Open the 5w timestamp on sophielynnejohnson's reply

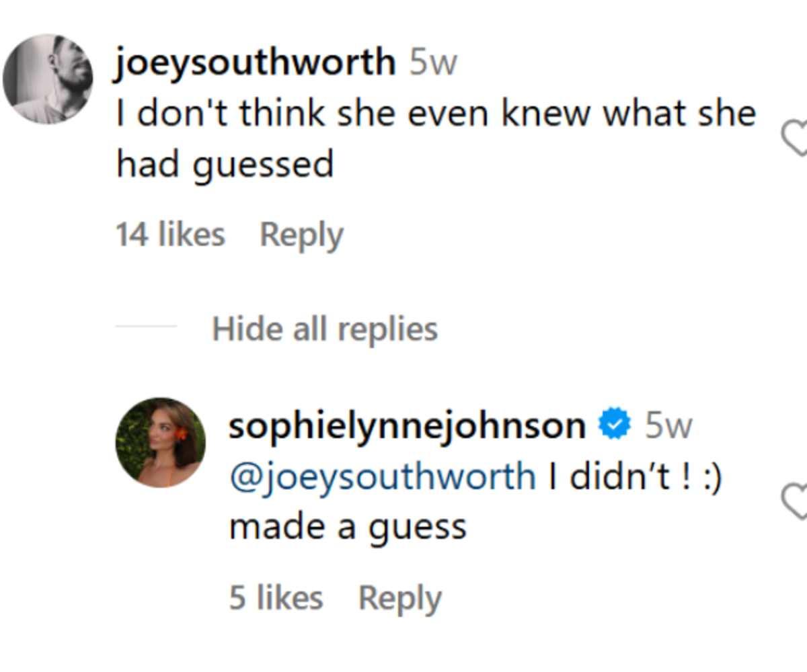click(668, 426)
